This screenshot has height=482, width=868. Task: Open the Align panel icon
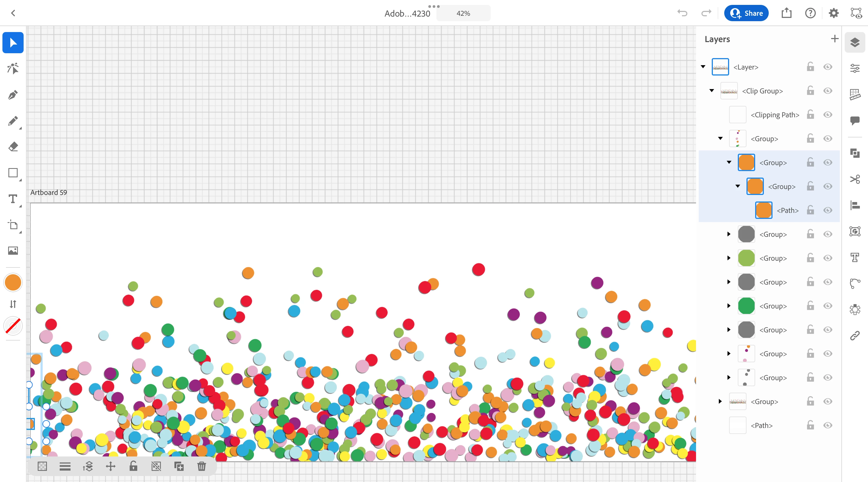pos(854,205)
